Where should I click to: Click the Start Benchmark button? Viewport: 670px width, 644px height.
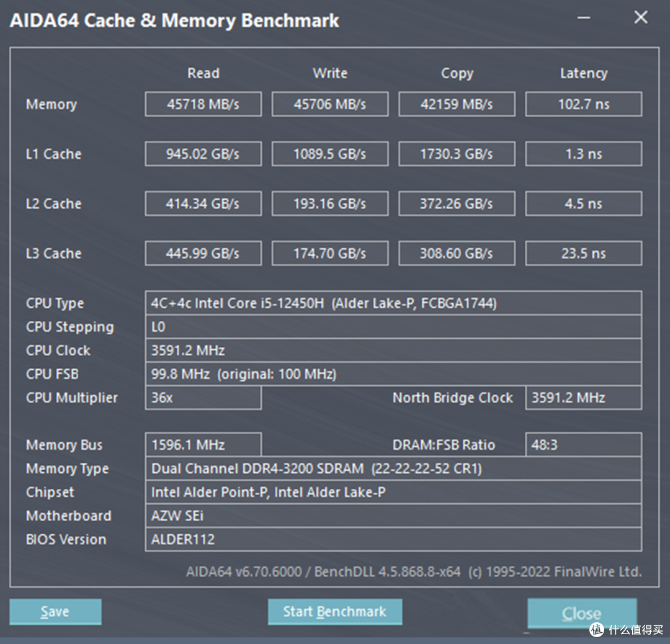[335, 612]
